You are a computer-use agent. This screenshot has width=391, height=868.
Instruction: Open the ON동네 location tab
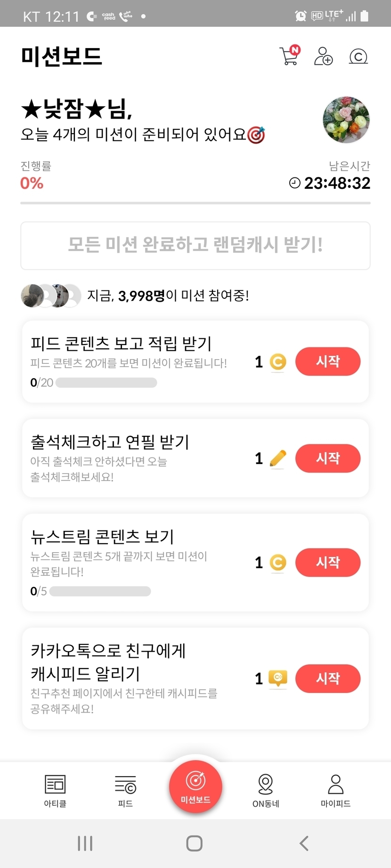[266, 790]
